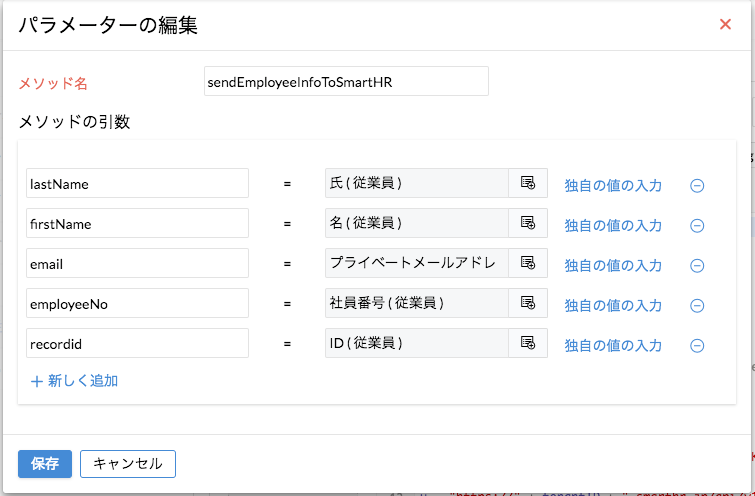Open field picker icon for email row
Viewport: 755px width, 496px height.
click(528, 263)
